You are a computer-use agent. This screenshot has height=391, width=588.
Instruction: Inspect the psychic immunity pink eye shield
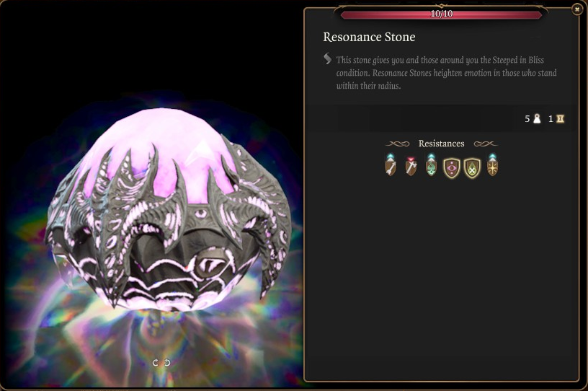pyautogui.click(x=452, y=167)
